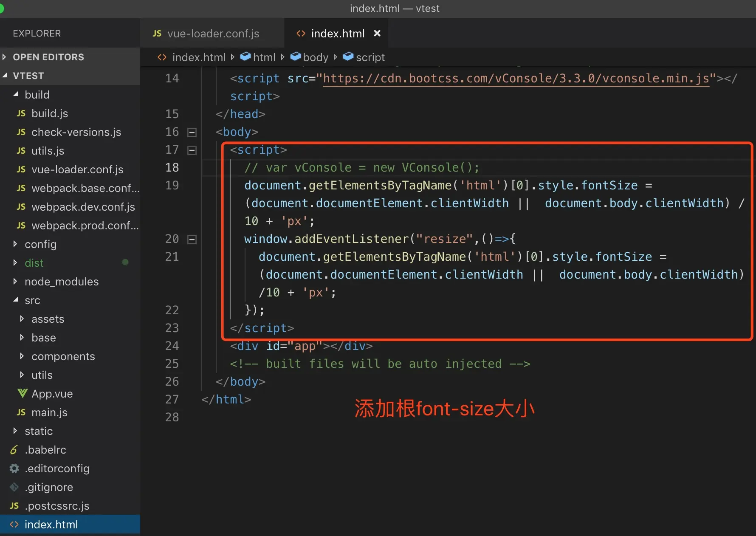Click the JS icon of webpack.prod.conf file
The width and height of the screenshot is (756, 536).
tap(21, 226)
